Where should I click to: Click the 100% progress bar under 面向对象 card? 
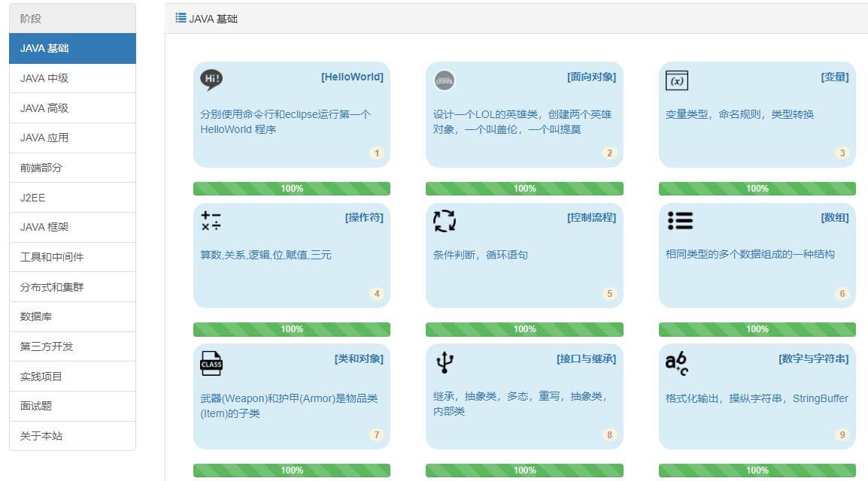[x=524, y=189]
